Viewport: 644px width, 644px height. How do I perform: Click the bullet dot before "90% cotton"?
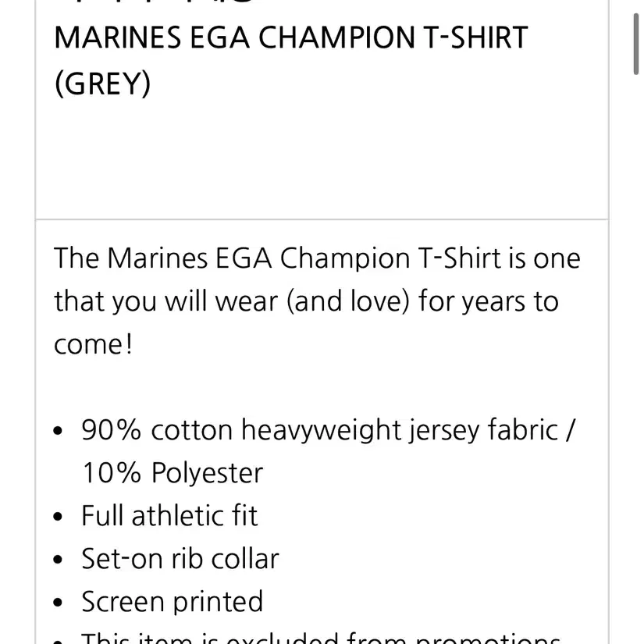click(x=58, y=431)
